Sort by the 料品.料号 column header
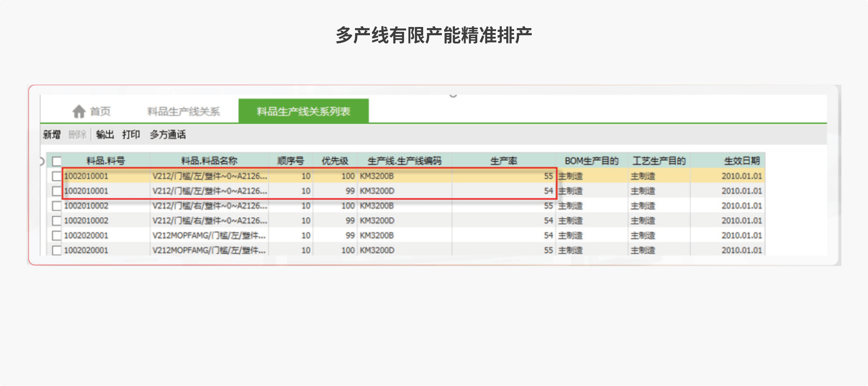This screenshot has width=868, height=386. pos(106,161)
